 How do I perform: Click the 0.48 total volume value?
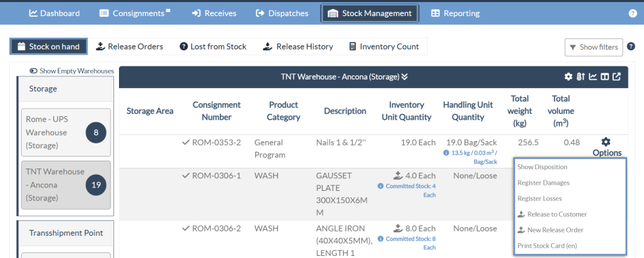point(572,143)
